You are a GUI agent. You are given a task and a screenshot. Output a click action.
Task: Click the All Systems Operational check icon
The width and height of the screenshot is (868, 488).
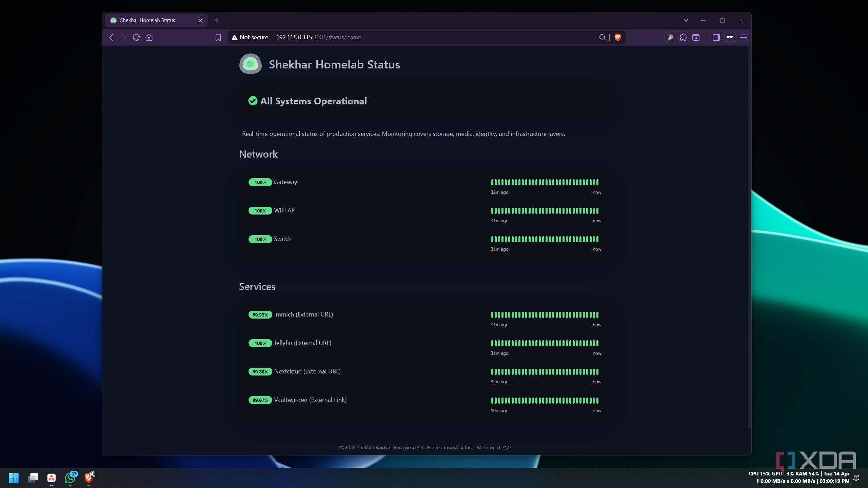253,101
